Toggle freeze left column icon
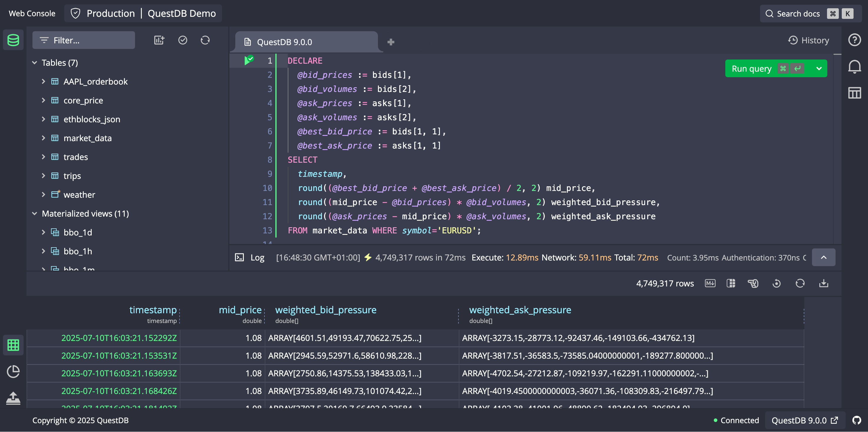Viewport: 868px width, 432px height. point(731,283)
